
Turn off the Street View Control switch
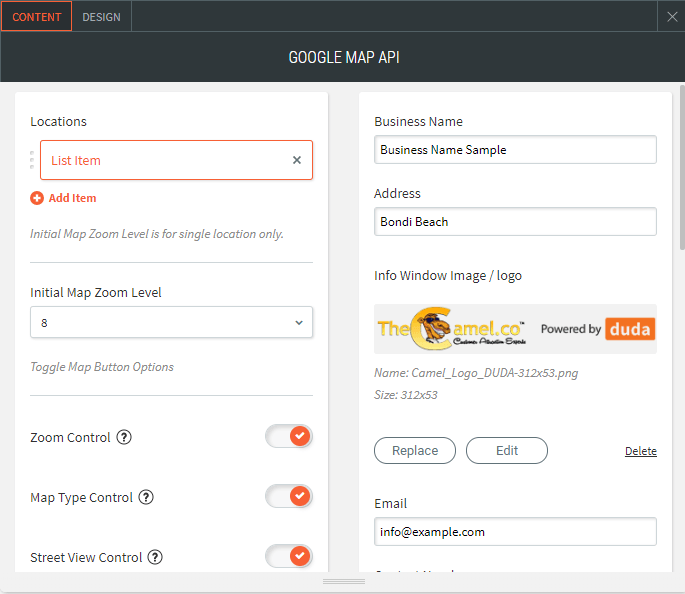coord(289,556)
